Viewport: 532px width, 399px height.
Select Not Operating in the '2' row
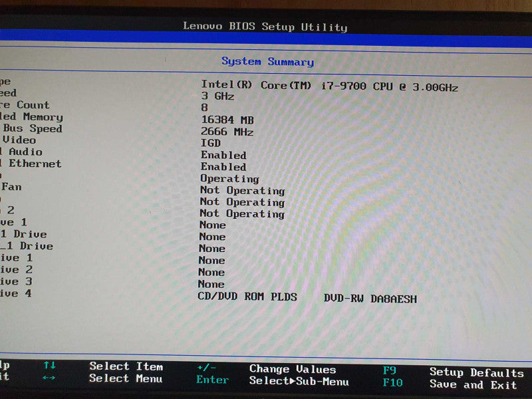coord(242,213)
